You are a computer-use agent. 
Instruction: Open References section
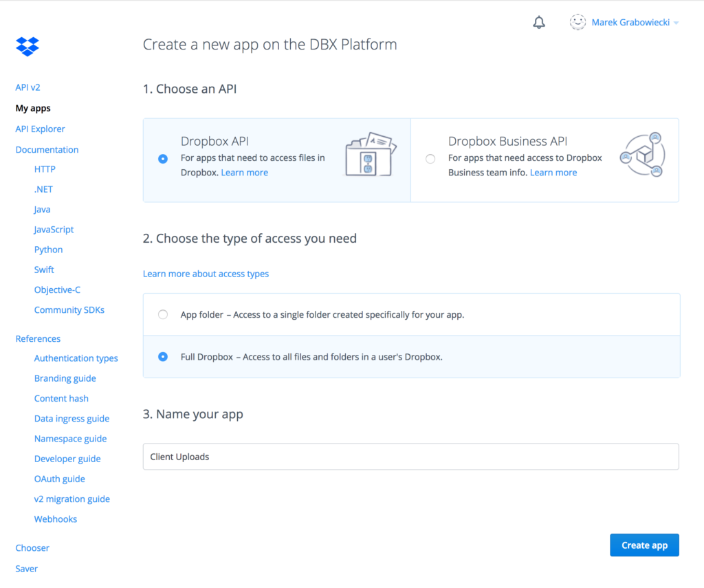[38, 338]
